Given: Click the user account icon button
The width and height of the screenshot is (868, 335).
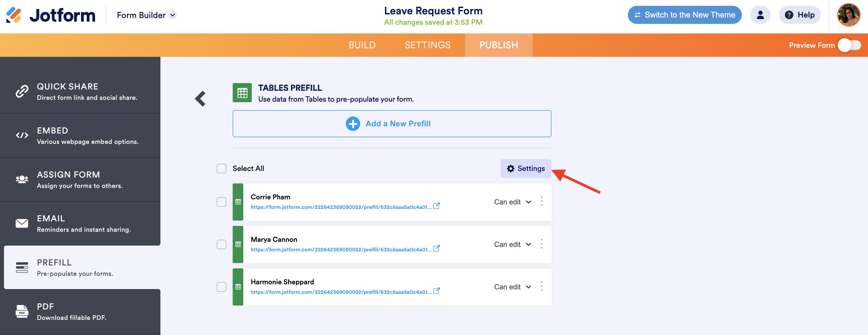Looking at the screenshot, I should [760, 15].
